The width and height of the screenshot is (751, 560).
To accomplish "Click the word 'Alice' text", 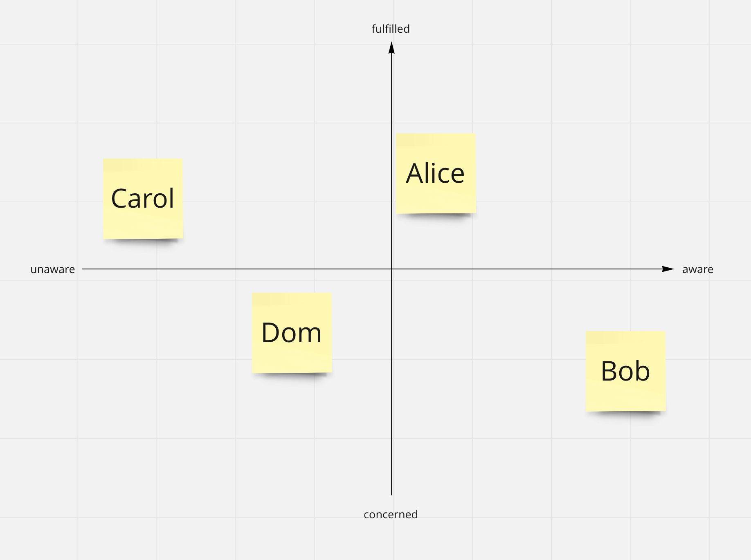I will tap(435, 173).
